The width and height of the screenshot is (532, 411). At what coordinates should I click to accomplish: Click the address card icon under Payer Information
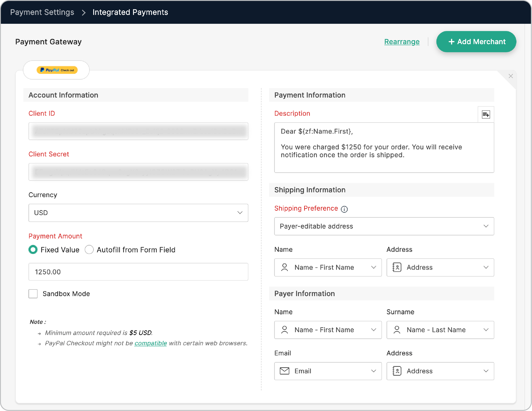397,371
